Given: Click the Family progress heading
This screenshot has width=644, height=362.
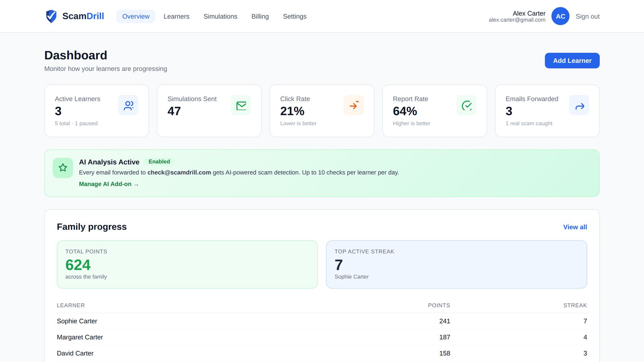Looking at the screenshot, I should [92, 227].
